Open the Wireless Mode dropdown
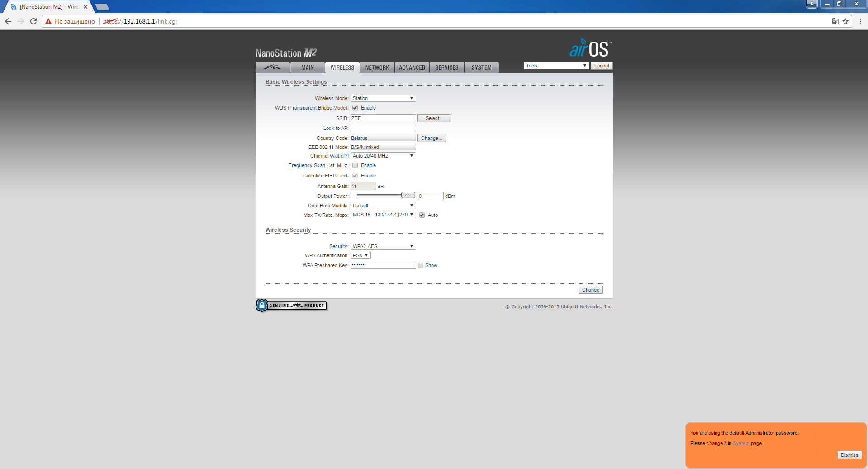 pos(383,98)
